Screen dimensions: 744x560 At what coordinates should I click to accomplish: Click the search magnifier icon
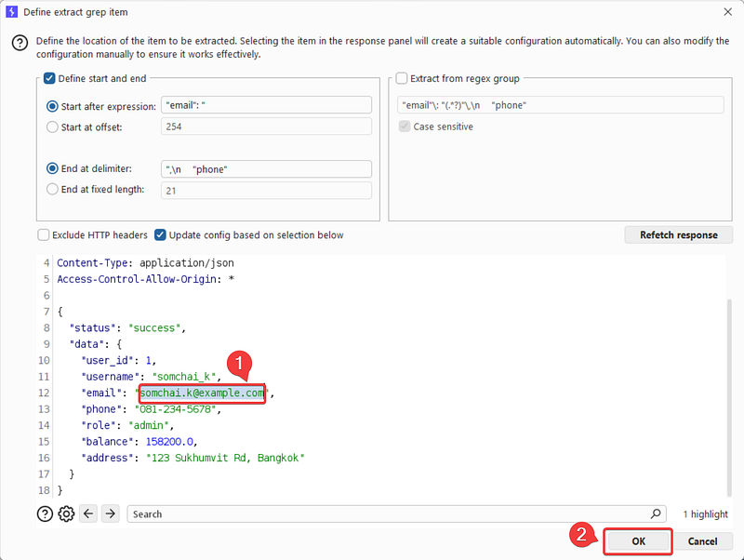656,513
